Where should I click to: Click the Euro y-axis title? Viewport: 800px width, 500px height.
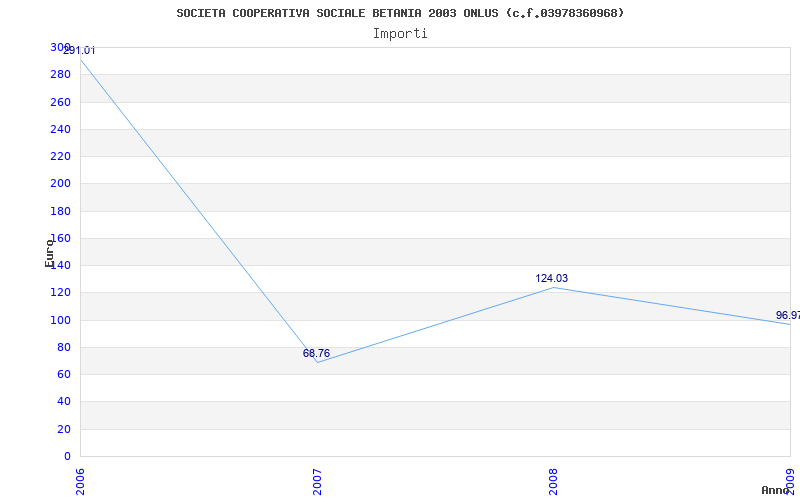tap(49, 253)
